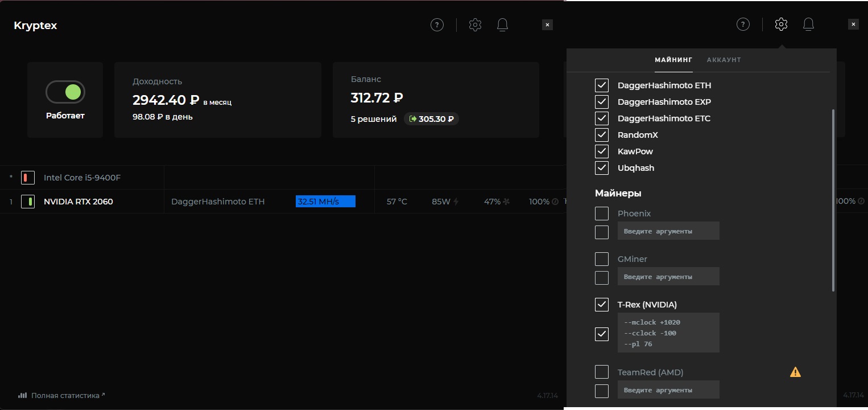Viewport: 868px width, 410px height.
Task: Click the TeamRed arguments input field
Action: (x=668, y=389)
